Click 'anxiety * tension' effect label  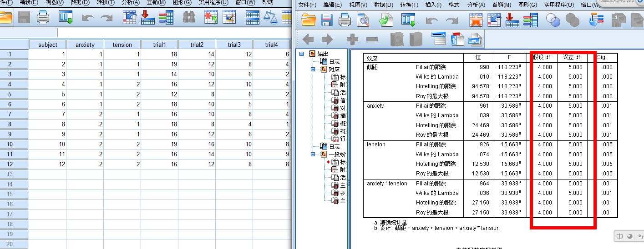click(x=387, y=184)
